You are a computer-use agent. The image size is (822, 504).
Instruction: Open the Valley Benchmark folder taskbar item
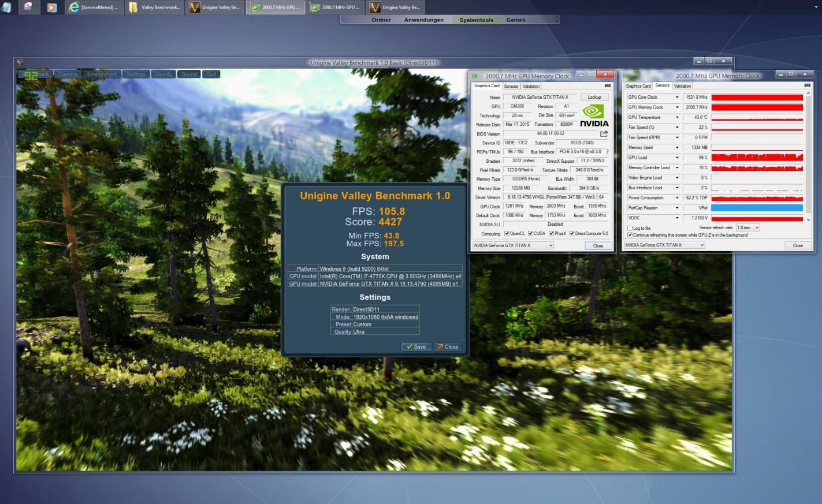point(154,8)
